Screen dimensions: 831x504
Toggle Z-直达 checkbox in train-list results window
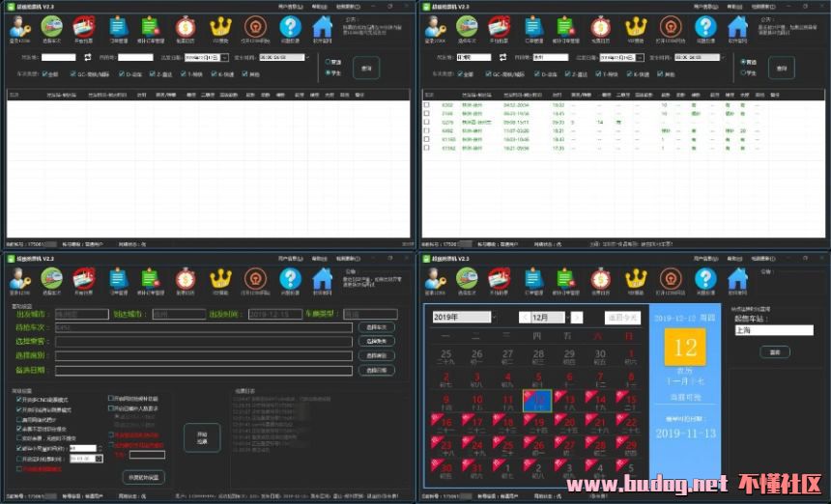tap(567, 74)
